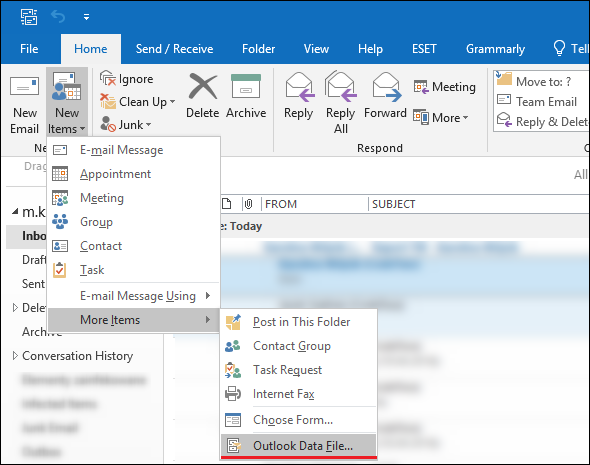Click the Delete X icon

(x=203, y=87)
